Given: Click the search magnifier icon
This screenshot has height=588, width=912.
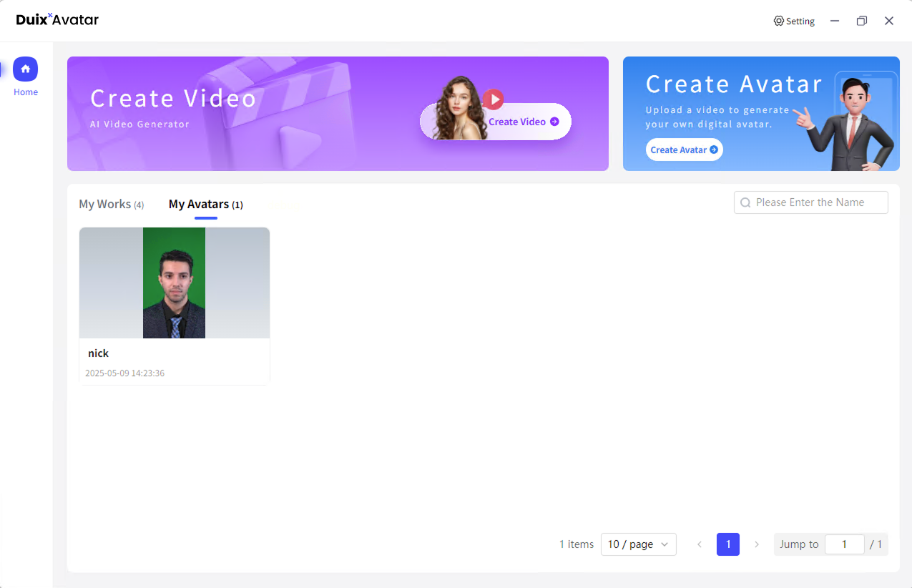Looking at the screenshot, I should pos(745,202).
